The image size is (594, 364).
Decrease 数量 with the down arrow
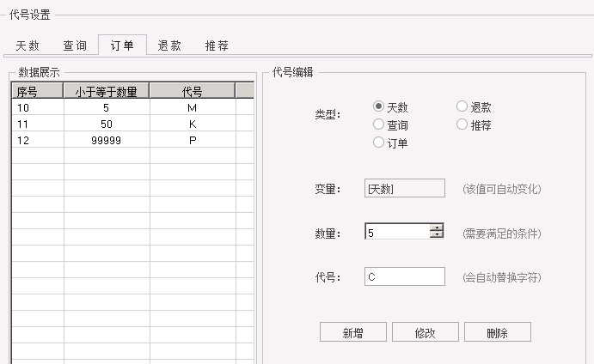tap(437, 234)
